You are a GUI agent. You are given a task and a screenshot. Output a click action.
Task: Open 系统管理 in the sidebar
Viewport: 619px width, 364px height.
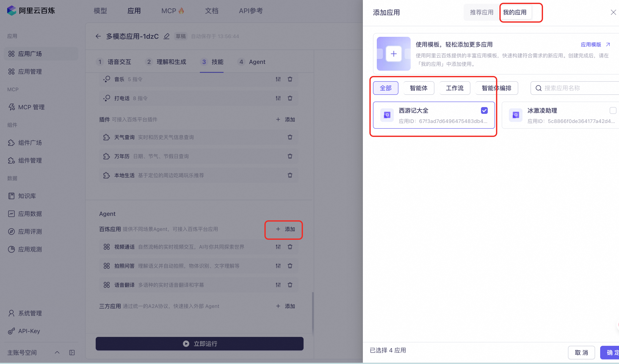click(41, 313)
